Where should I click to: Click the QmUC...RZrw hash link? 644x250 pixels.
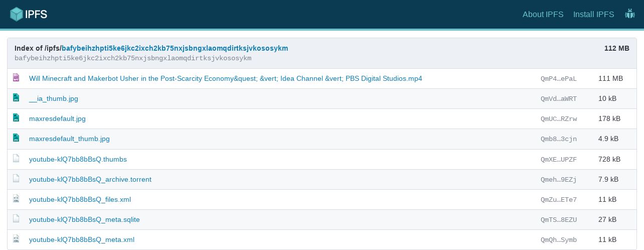point(559,119)
